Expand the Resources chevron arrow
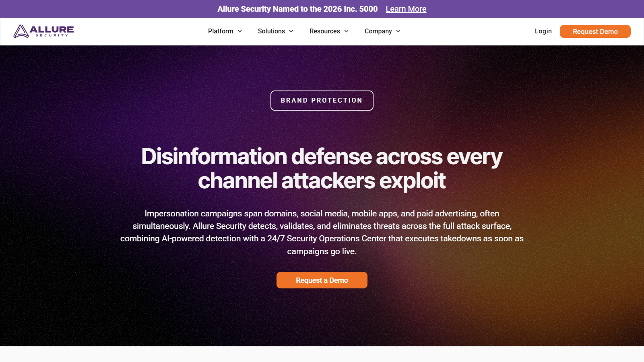644x362 pixels. [x=347, y=31]
